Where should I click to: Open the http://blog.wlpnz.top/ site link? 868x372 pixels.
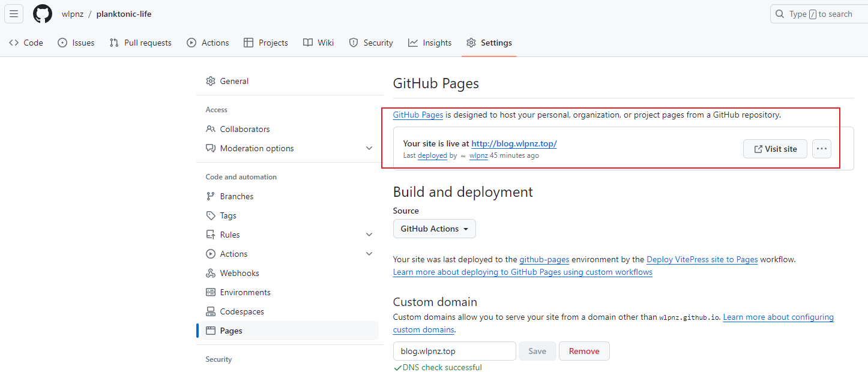pos(514,143)
